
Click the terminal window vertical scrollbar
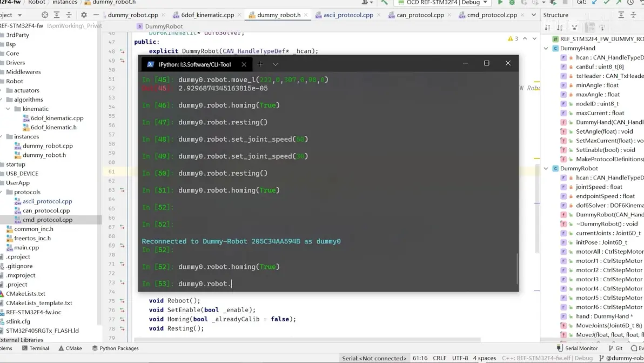[x=516, y=268]
